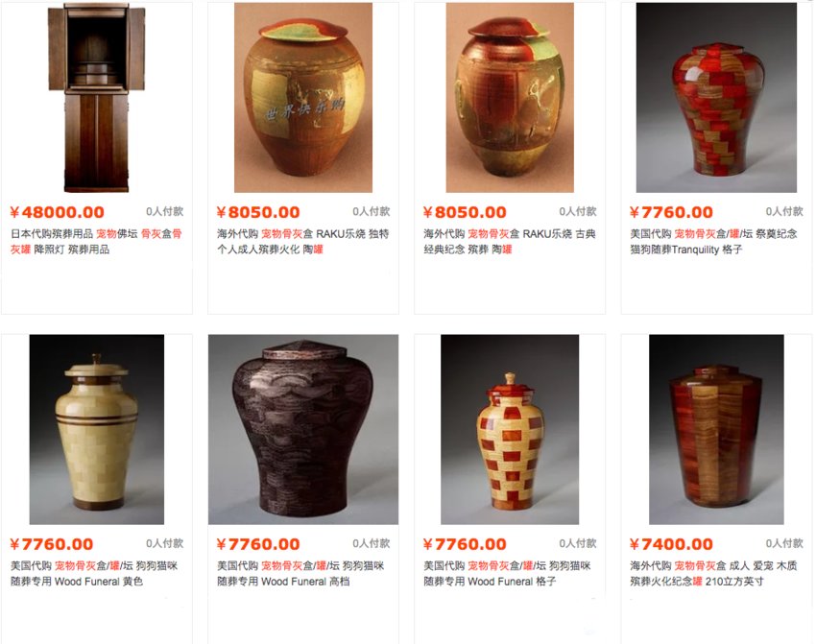Open the 210立方英寸 urn listing title
The image size is (816, 644).
pos(713,573)
